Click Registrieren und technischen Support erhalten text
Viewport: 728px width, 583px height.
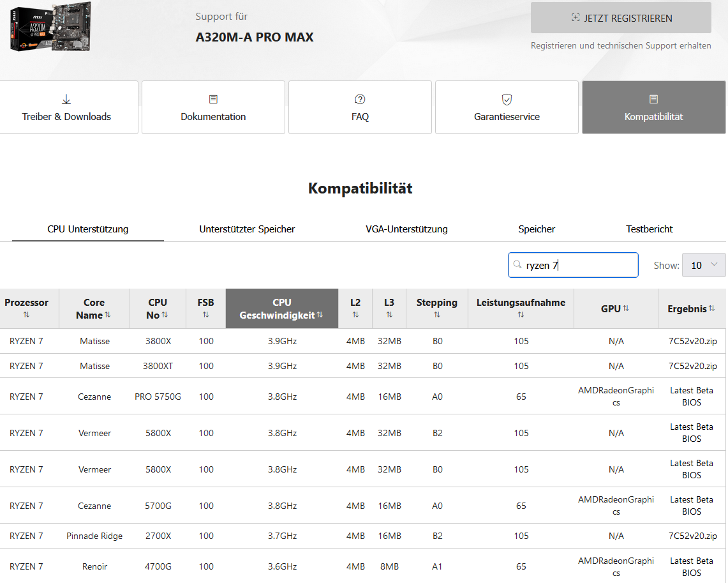tap(621, 45)
